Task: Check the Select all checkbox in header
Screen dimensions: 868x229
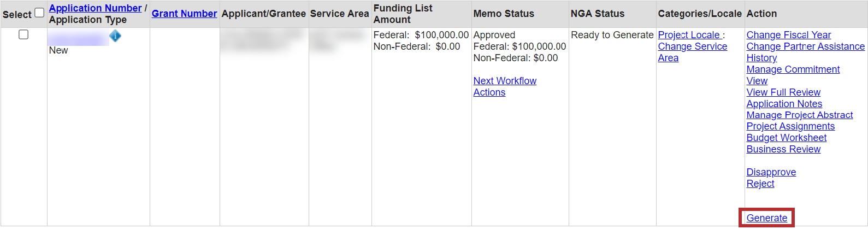Action: 39,13
